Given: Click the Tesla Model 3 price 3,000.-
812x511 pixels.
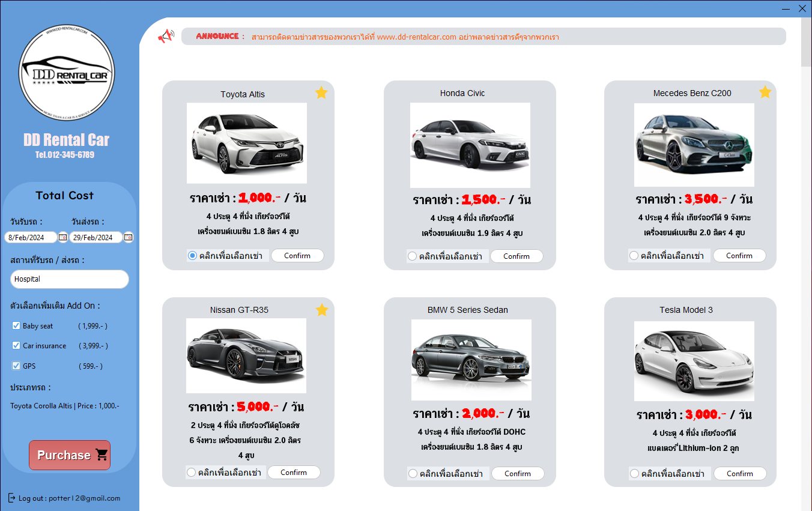Looking at the screenshot, I should tap(706, 414).
